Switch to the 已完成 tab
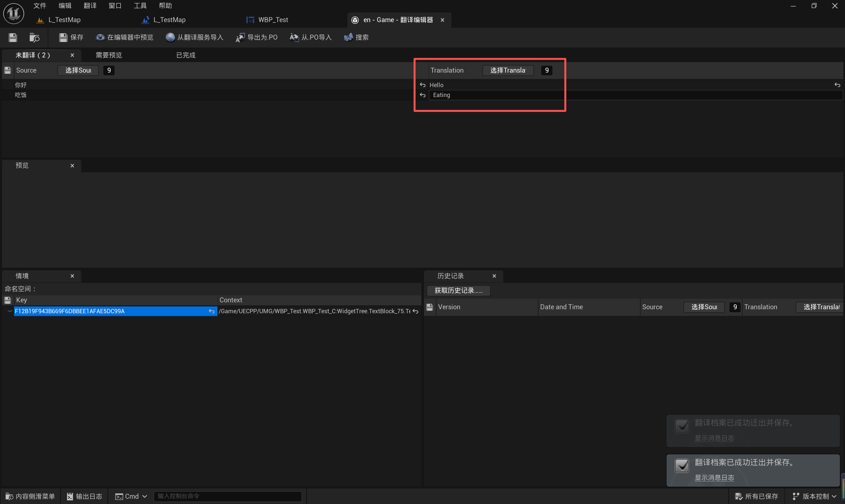Viewport: 845px width, 504px height. [186, 55]
